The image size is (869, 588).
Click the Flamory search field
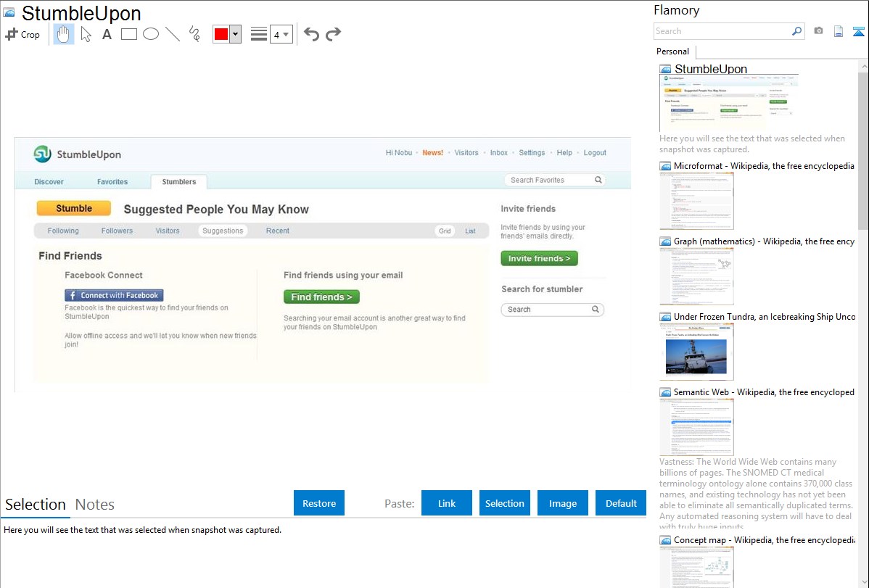click(722, 31)
